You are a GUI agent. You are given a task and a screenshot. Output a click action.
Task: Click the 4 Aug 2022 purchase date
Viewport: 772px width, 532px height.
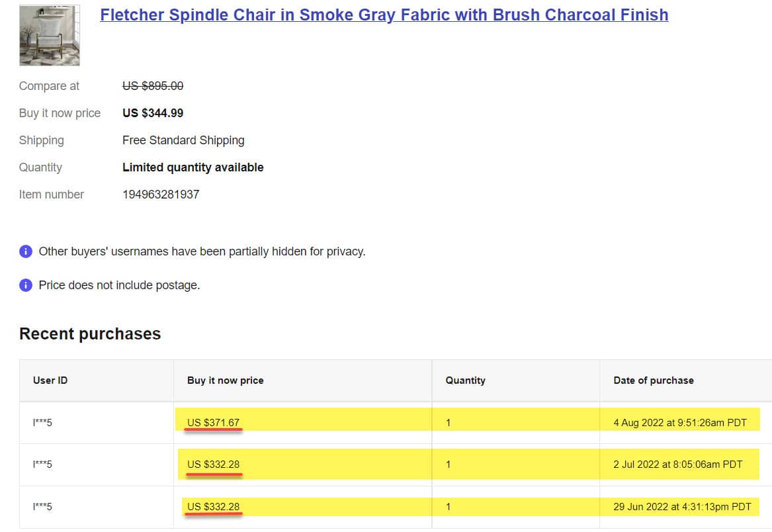coord(679,422)
